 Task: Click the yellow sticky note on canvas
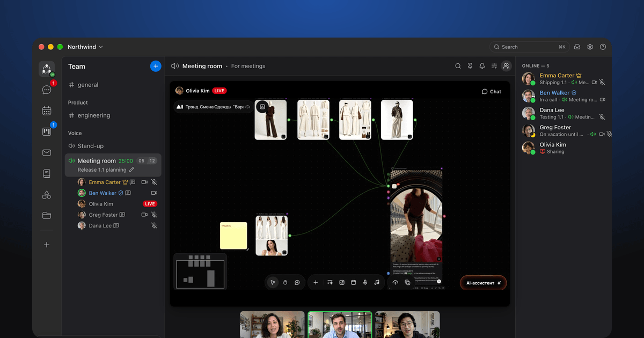[233, 236]
